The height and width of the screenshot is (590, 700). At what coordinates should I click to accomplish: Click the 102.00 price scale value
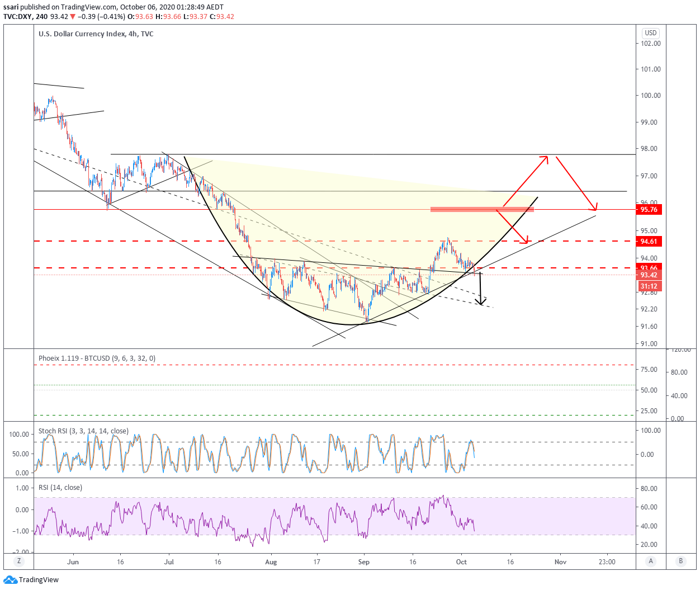pyautogui.click(x=651, y=44)
